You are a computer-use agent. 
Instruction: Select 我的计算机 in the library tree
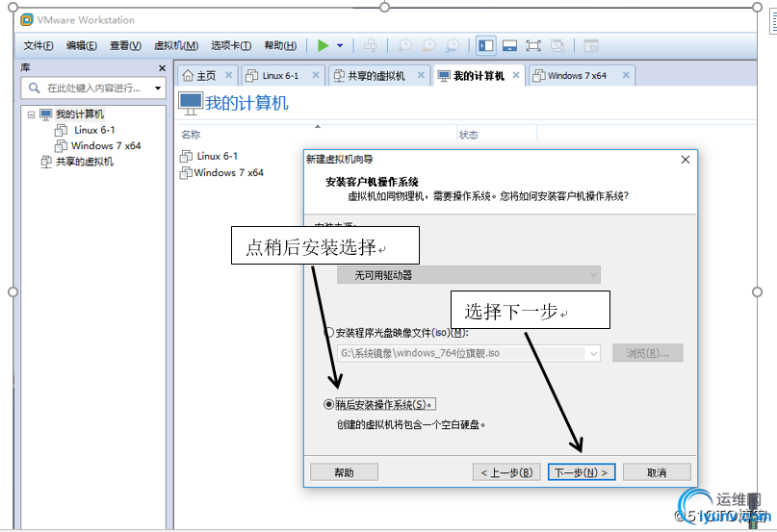click(x=79, y=114)
